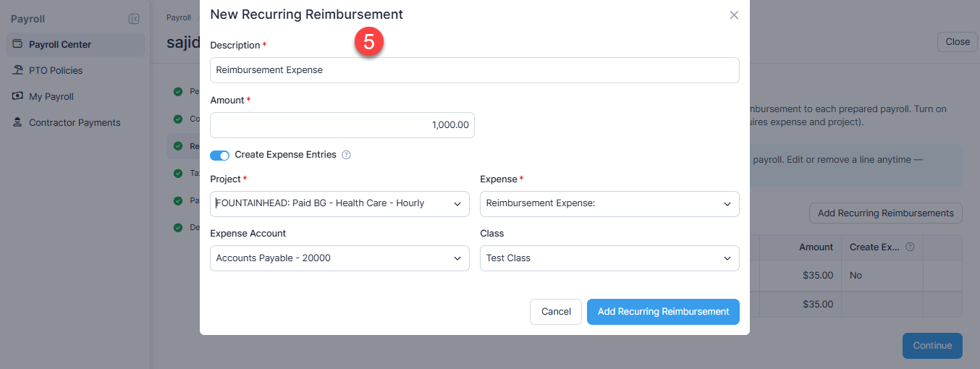Click the My Payroll money icon

tap(17, 96)
